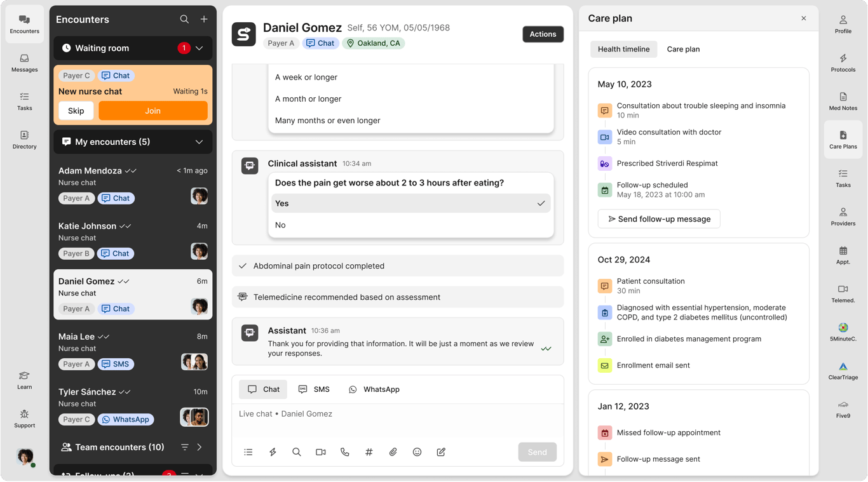Filter Team encounters list
This screenshot has height=482, width=868.
click(185, 447)
